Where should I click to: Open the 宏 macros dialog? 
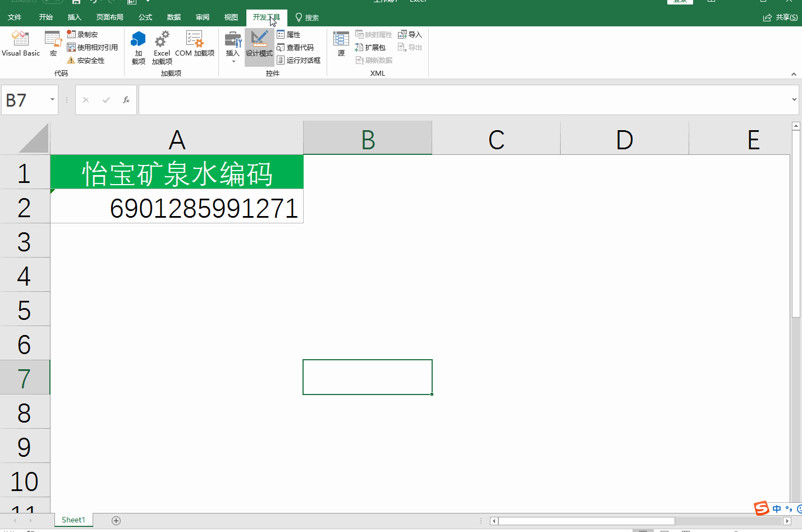(53, 44)
